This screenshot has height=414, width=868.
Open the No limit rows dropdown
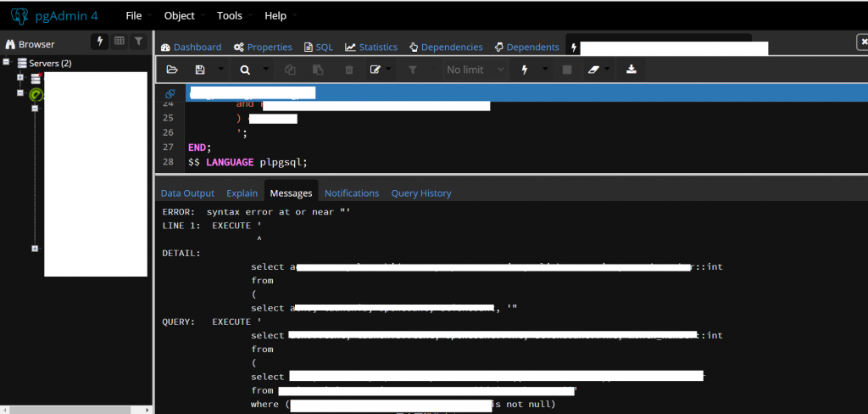[476, 70]
